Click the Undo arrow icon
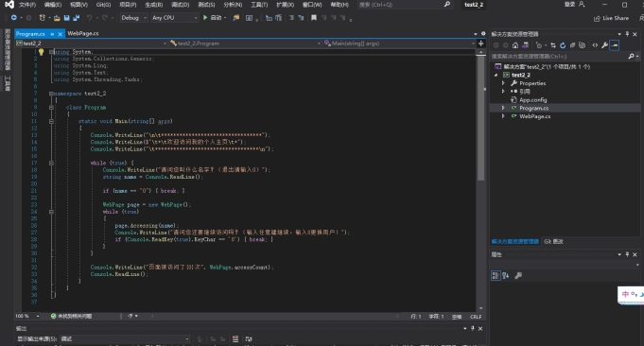The width and height of the screenshot is (644, 346). pyautogui.click(x=90, y=18)
